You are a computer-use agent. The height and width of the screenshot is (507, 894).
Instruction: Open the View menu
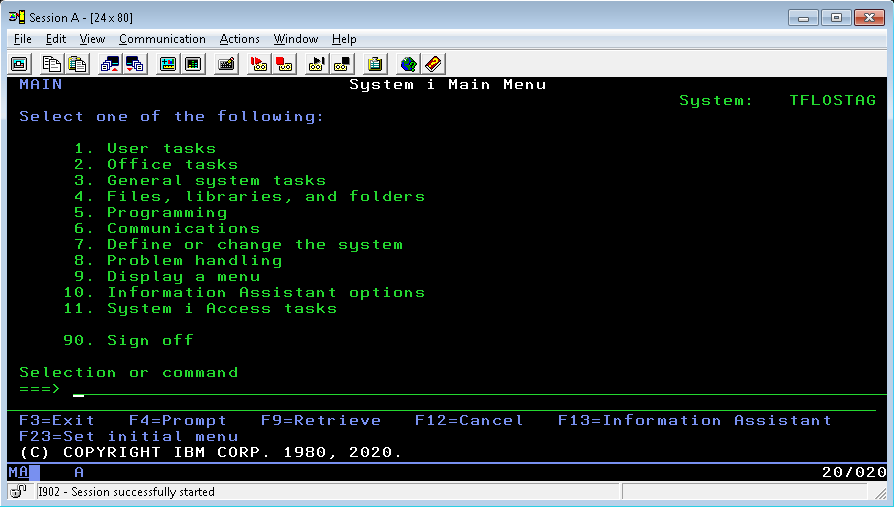coord(92,39)
